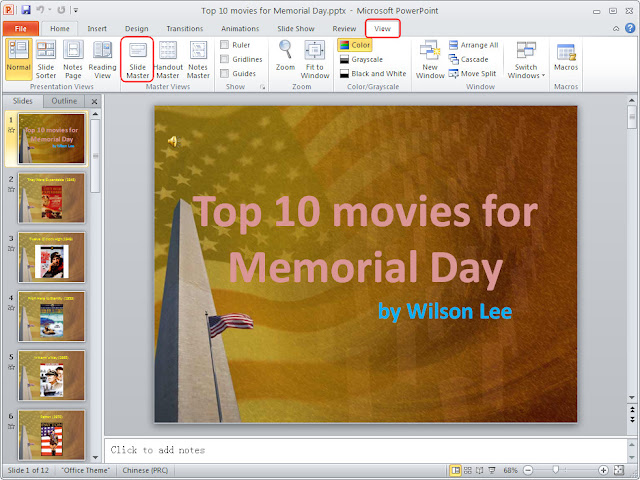The height and width of the screenshot is (480, 640).
Task: Switch to Slide Sorter view
Action: [x=46, y=59]
